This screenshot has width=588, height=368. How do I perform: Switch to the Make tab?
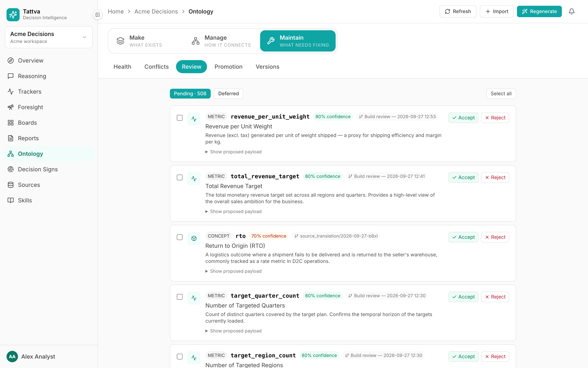click(147, 41)
